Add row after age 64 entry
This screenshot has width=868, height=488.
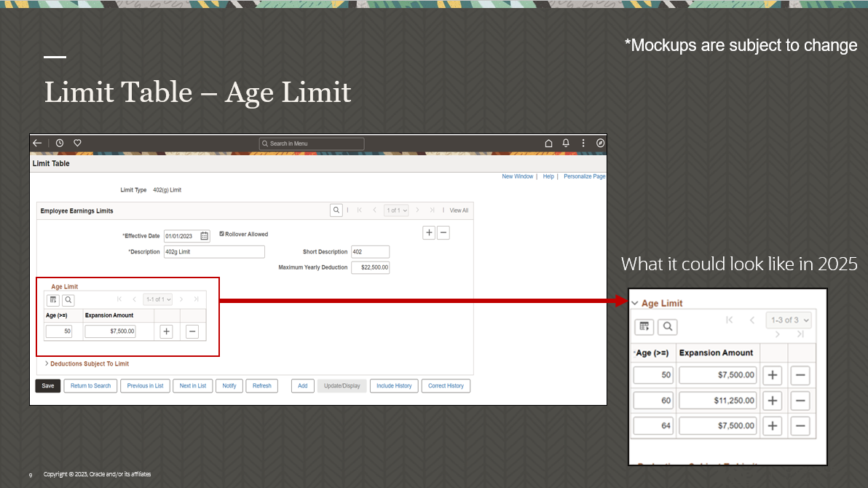[772, 426]
